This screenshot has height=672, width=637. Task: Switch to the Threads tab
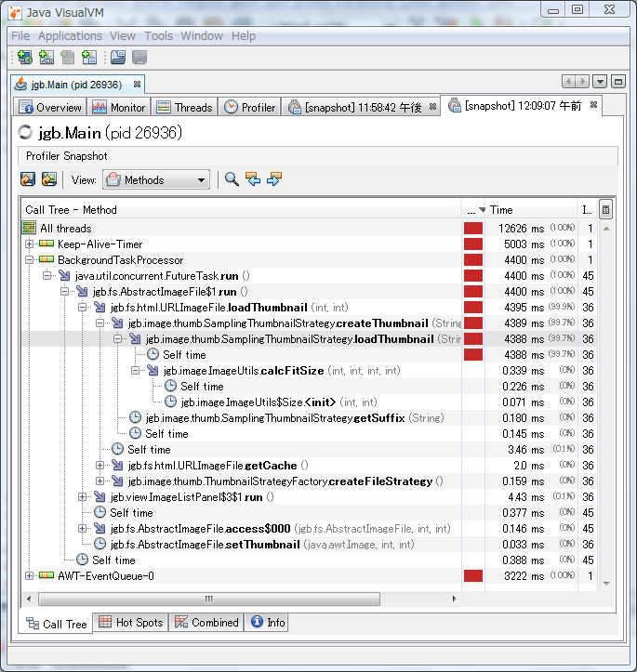[184, 107]
